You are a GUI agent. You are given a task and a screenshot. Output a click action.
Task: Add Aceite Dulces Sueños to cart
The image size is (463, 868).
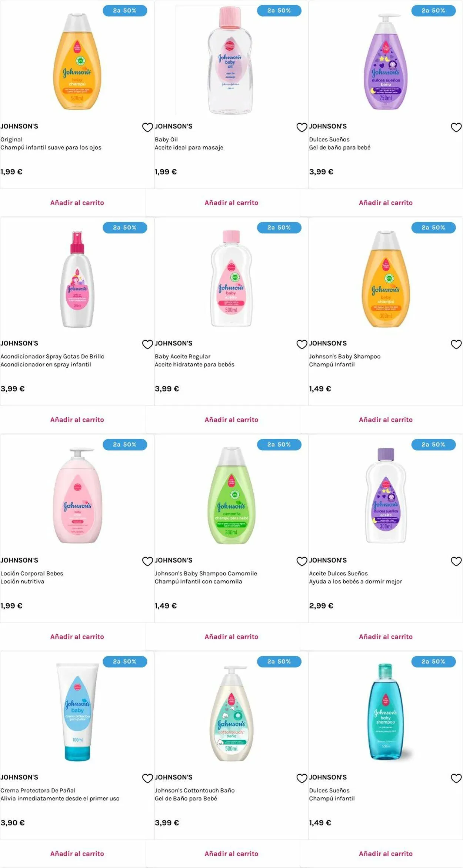(x=386, y=637)
